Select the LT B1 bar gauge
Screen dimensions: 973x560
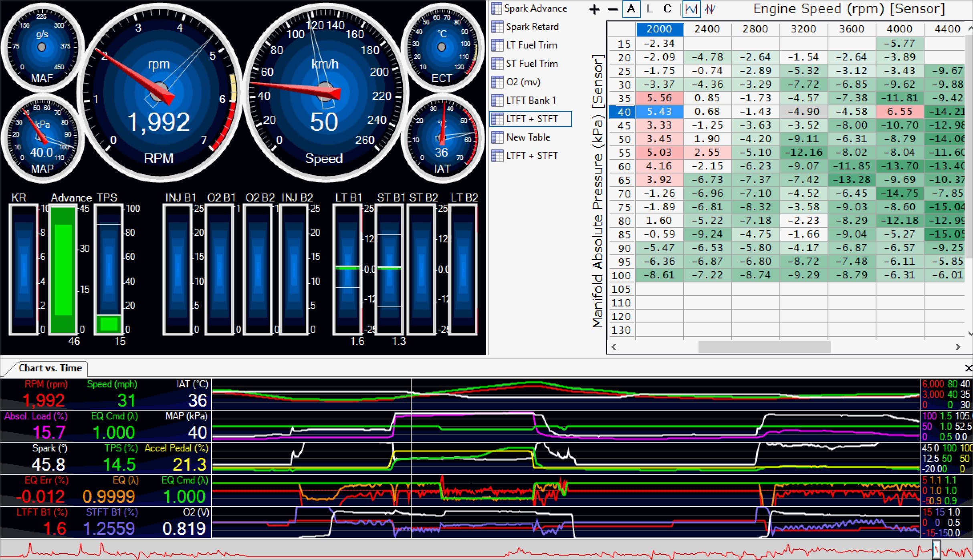coord(347,270)
